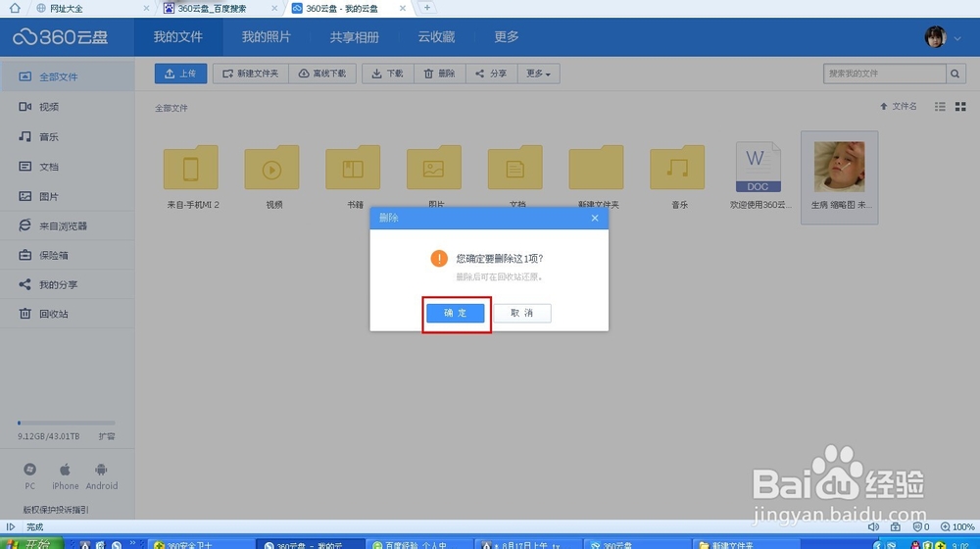
Task: Expand the toolbar 更多 dropdown
Action: (x=538, y=74)
